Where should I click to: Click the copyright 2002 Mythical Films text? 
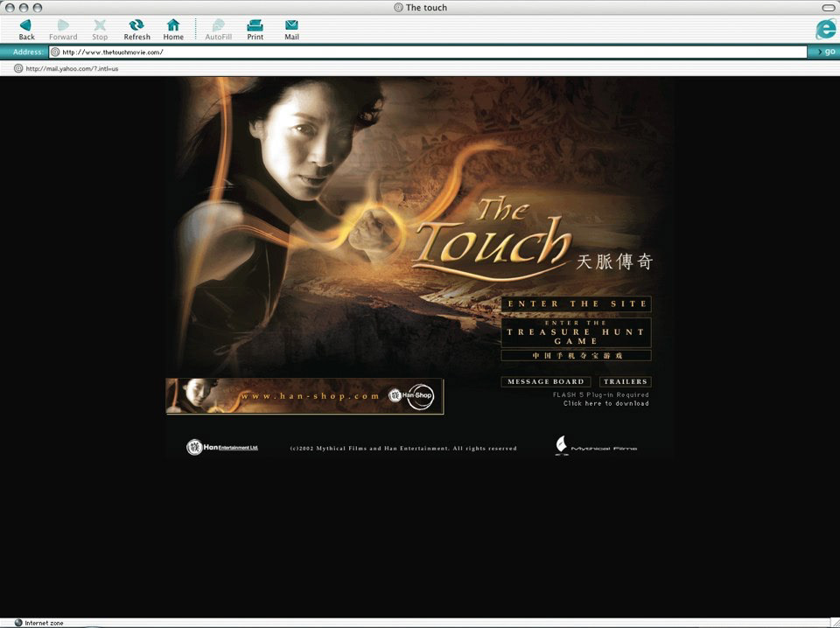(403, 448)
